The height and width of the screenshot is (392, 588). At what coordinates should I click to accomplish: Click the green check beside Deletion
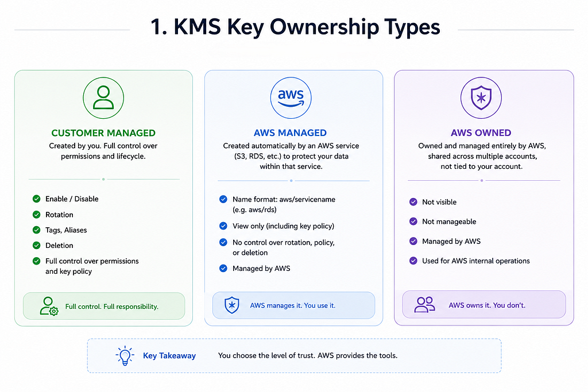click(x=36, y=246)
